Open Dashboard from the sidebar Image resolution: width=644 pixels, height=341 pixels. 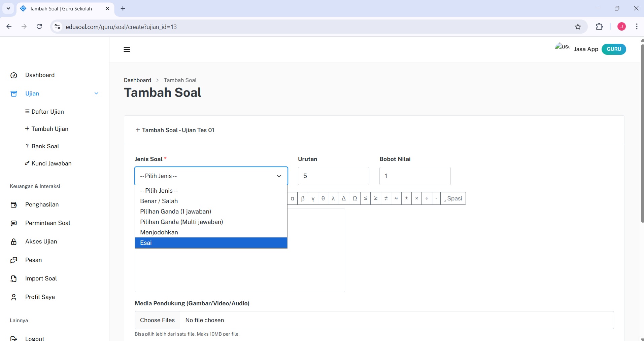point(40,75)
